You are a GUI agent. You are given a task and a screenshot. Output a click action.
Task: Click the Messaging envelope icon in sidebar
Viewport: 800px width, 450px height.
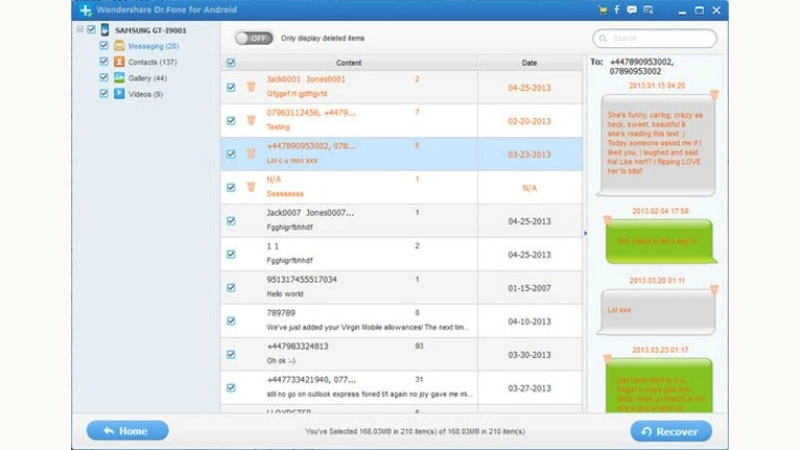[x=119, y=46]
